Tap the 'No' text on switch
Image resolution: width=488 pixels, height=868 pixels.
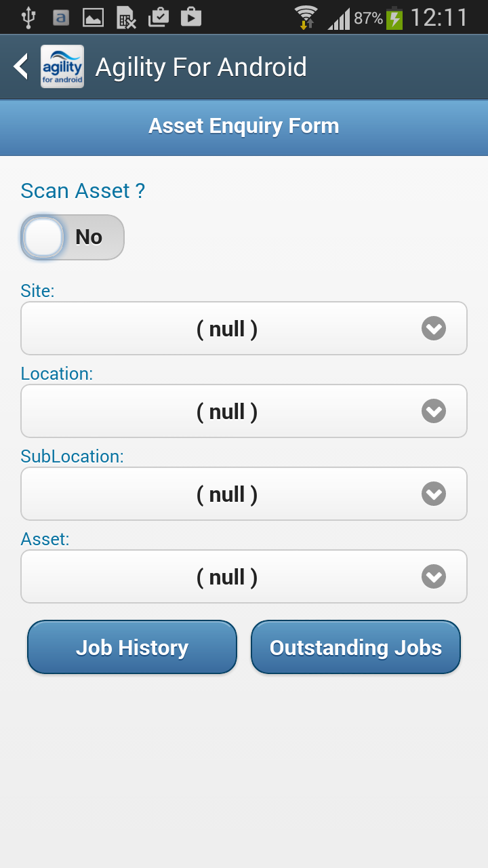89,237
